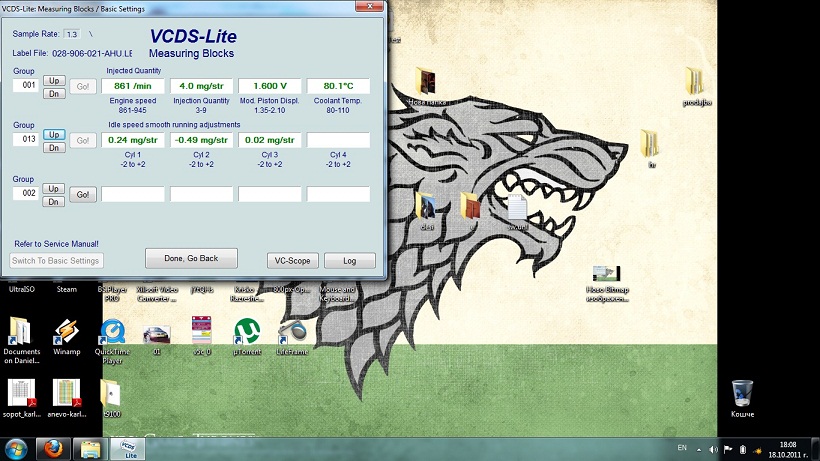
Task: Increase group 001 with Up button
Action: 54,80
